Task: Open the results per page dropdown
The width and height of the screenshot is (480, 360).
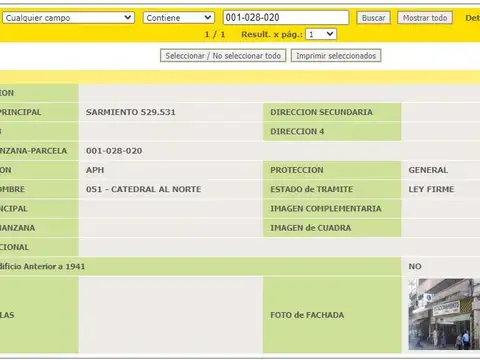Action: point(321,34)
